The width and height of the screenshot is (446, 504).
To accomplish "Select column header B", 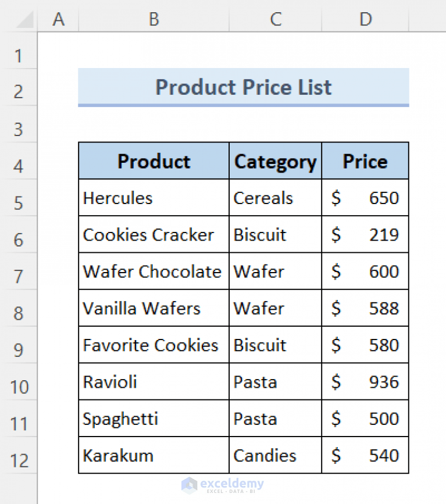I will pos(153,19).
